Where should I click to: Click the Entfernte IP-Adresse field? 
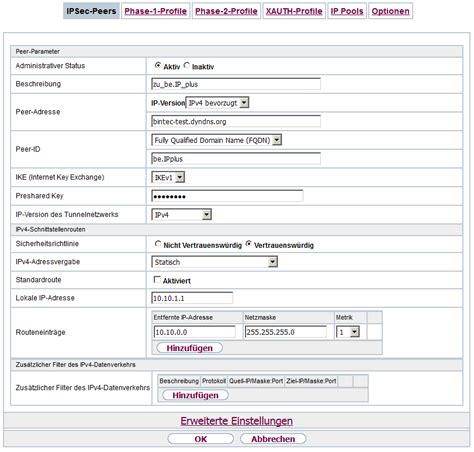pyautogui.click(x=195, y=332)
